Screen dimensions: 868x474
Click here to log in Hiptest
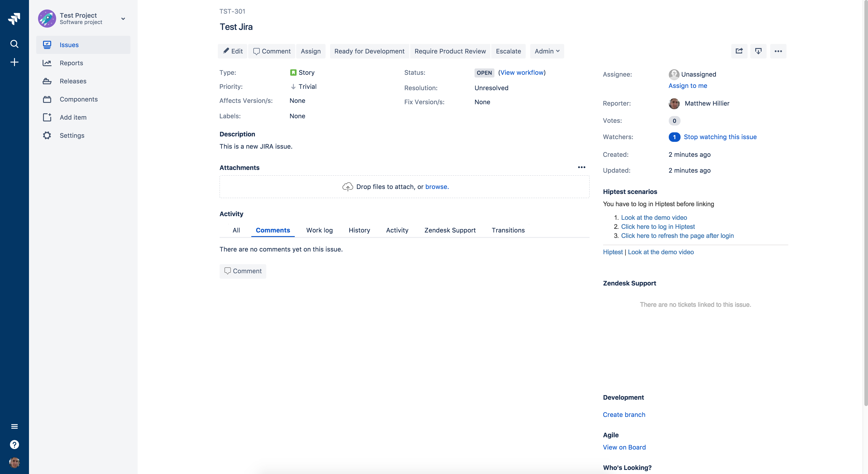(658, 227)
